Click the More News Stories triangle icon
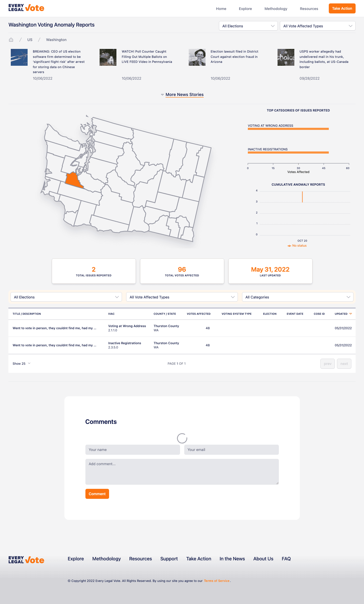The width and height of the screenshot is (364, 604). [x=162, y=95]
